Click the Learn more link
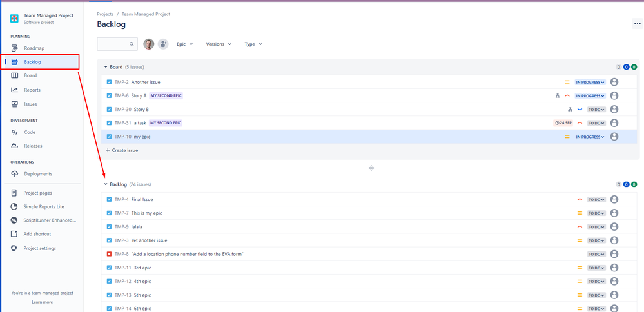This screenshot has height=312, width=644. (x=43, y=302)
